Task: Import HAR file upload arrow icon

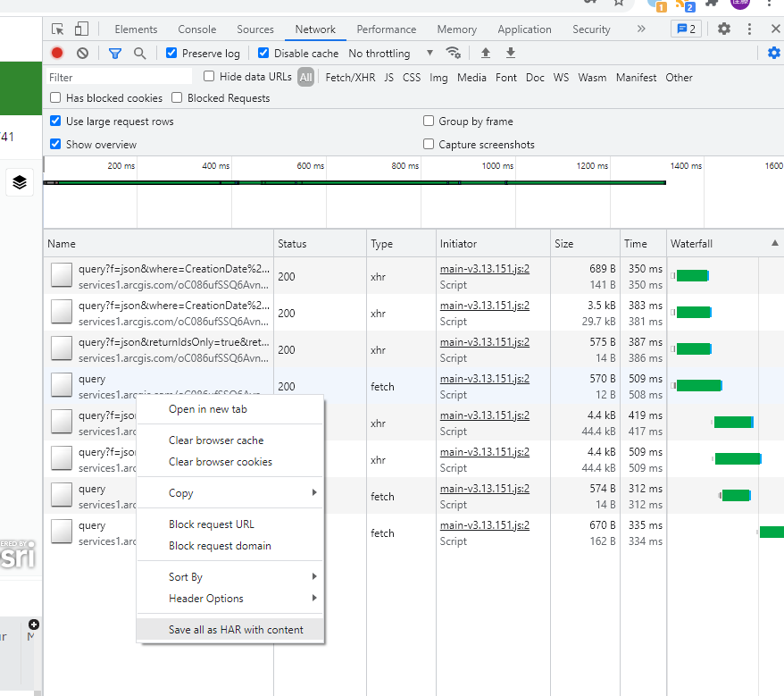Action: (x=486, y=53)
